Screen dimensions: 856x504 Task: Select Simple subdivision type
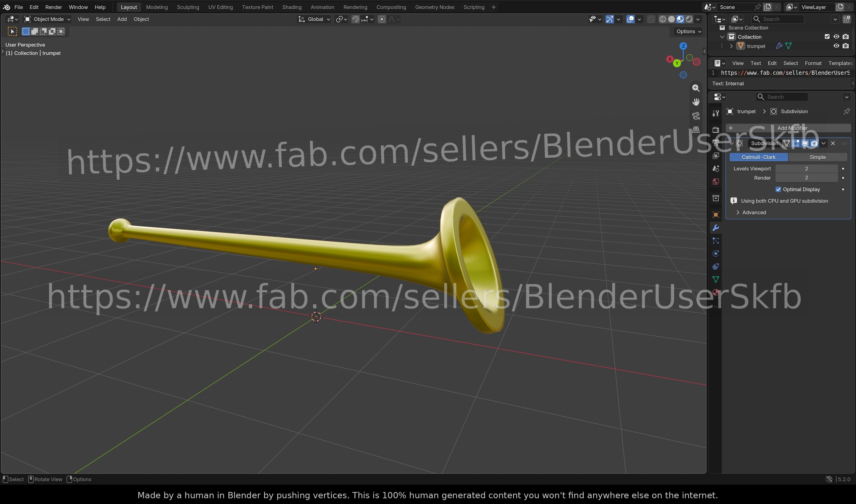click(817, 157)
